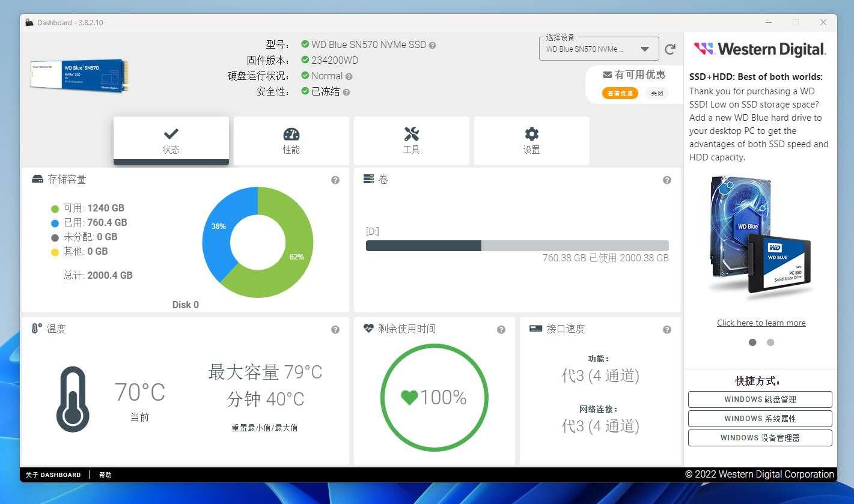Click blue 38% used segment of donut chart
This screenshot has height=504, width=854.
(218, 227)
